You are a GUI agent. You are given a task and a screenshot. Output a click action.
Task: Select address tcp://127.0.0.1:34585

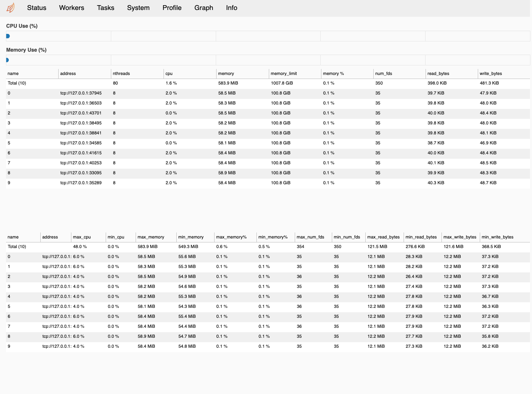coord(81,143)
